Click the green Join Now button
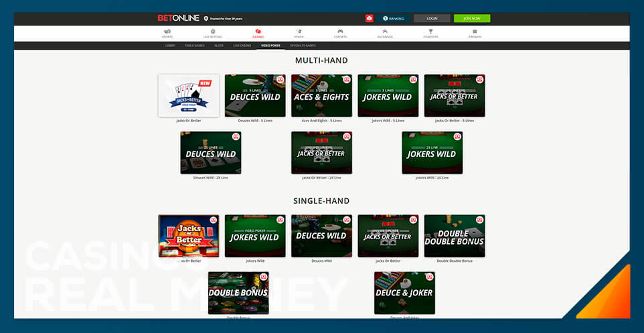644x333 pixels. 472,19
